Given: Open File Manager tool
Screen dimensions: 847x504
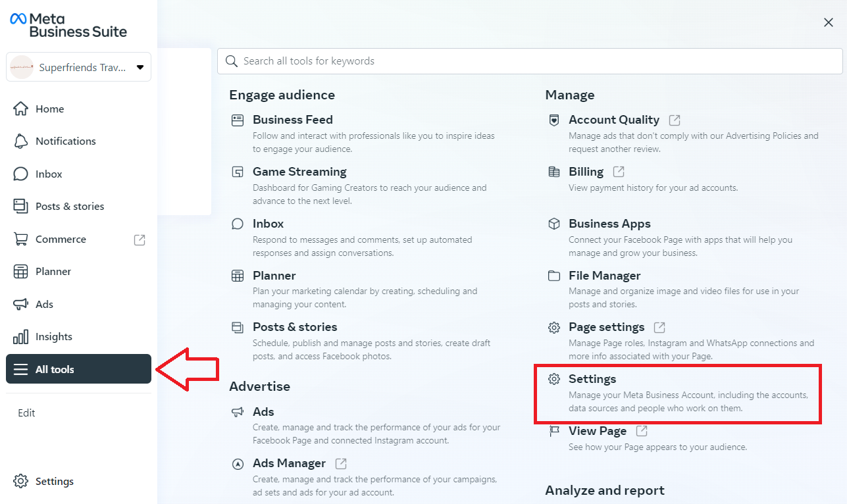Looking at the screenshot, I should (x=604, y=276).
